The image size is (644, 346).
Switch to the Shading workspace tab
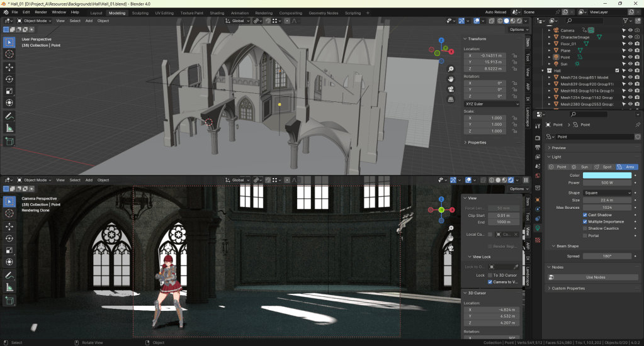tap(217, 13)
